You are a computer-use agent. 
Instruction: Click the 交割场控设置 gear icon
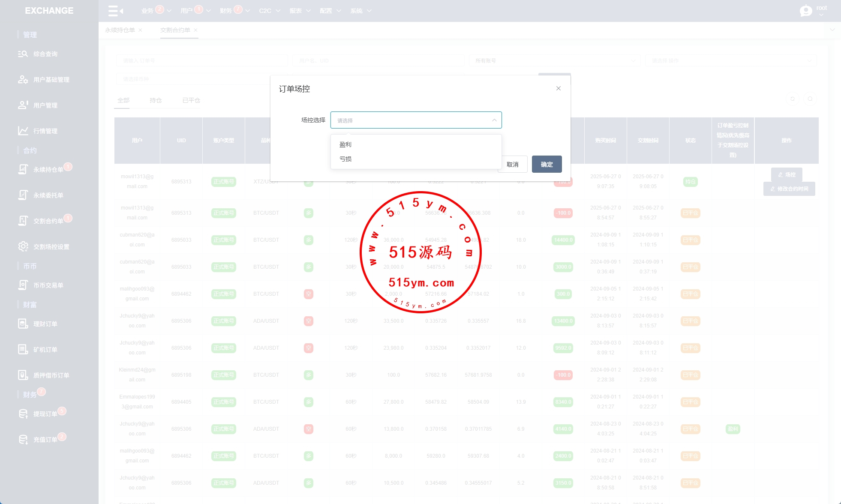[23, 246]
